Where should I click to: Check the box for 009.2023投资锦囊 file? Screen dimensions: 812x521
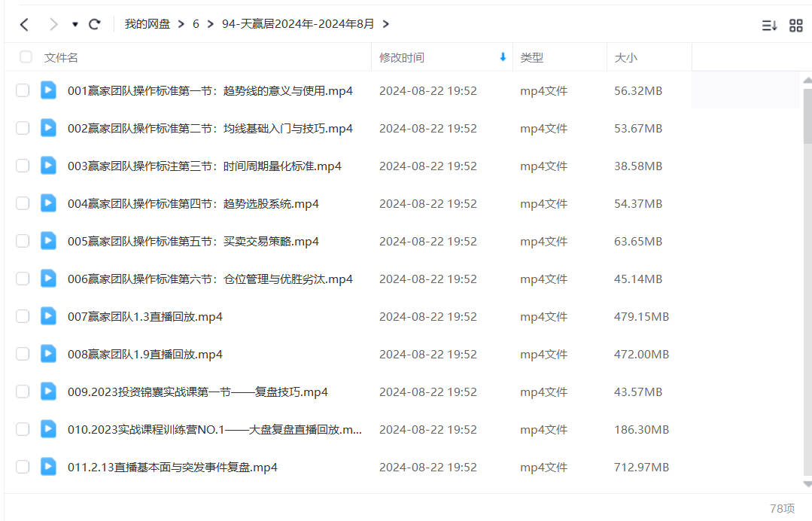(23, 392)
